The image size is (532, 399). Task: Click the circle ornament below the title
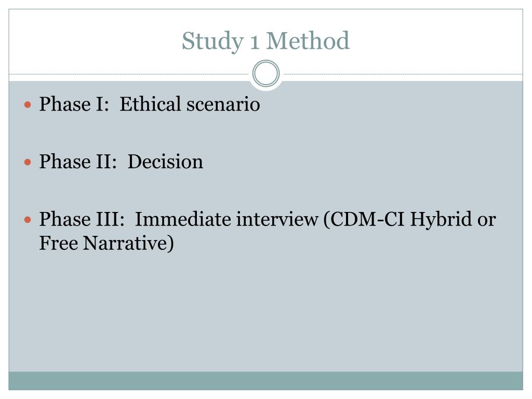click(x=266, y=73)
